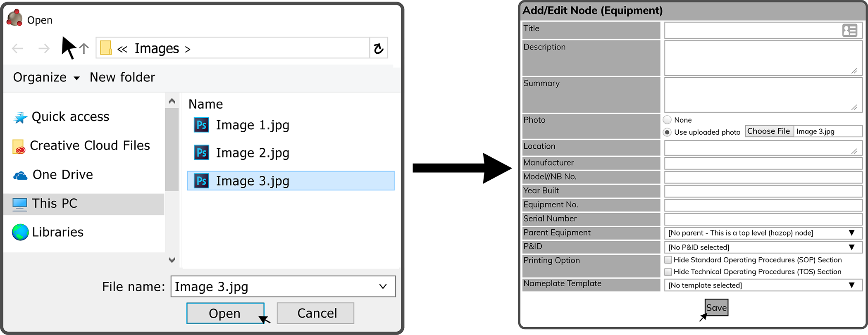Click the up-one-level arrow icon

84,48
